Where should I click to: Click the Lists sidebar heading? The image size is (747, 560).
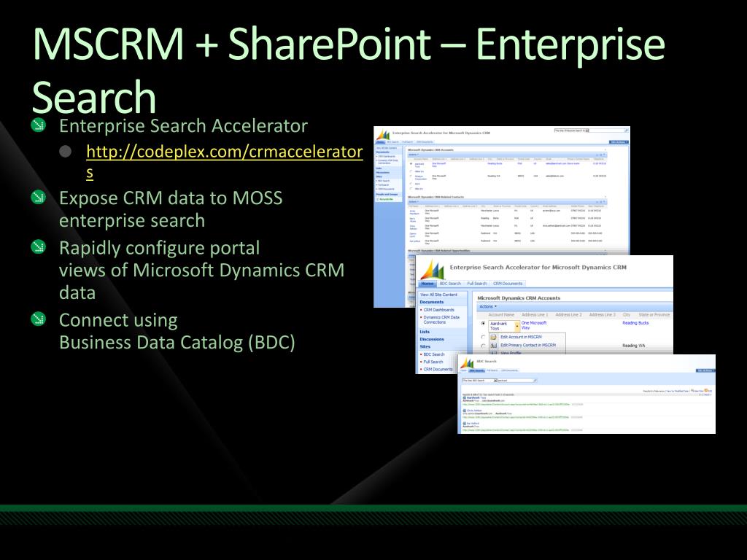tap(425, 332)
